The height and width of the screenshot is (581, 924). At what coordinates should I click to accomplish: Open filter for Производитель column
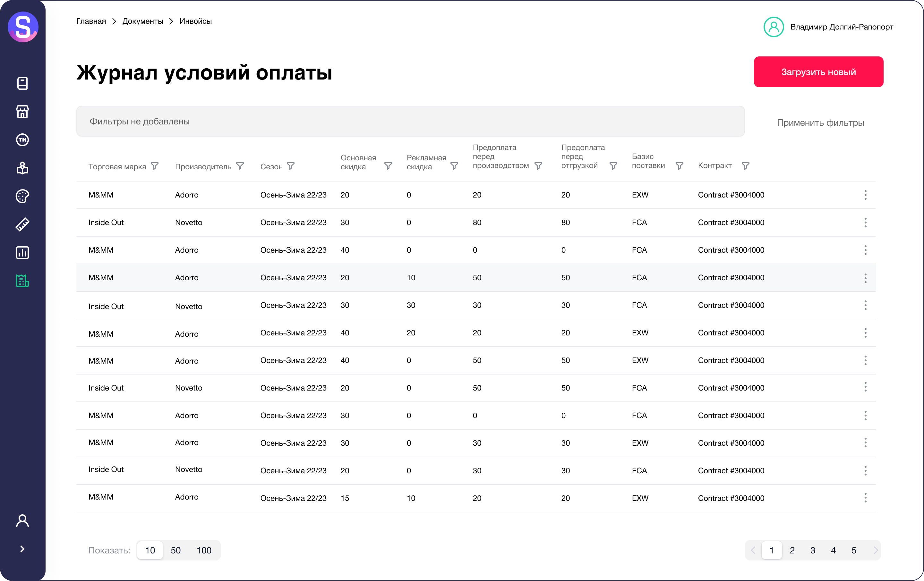(240, 166)
